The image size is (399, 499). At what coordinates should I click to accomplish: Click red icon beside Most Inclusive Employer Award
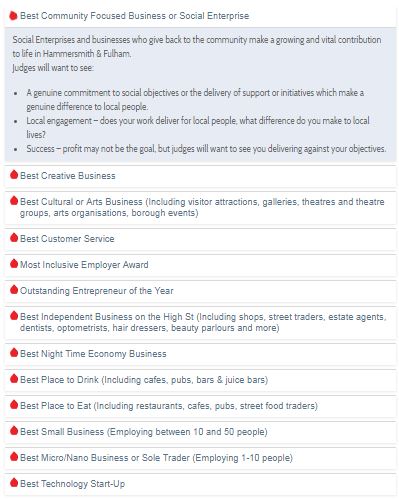tap(14, 264)
